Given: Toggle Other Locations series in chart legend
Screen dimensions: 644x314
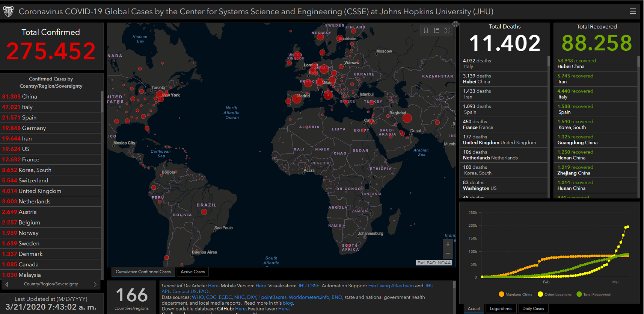Looking at the screenshot, I should [x=554, y=294].
